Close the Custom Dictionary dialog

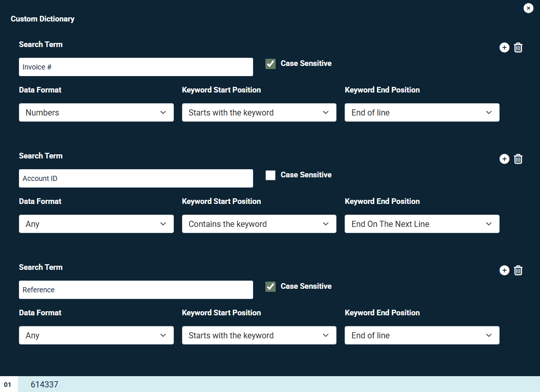[x=528, y=8]
